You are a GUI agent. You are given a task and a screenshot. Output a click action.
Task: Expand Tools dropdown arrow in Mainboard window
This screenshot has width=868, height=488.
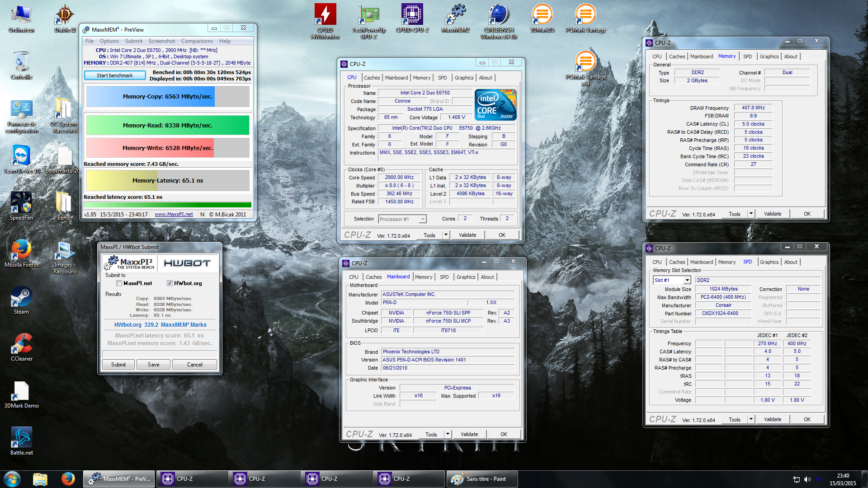[448, 434]
